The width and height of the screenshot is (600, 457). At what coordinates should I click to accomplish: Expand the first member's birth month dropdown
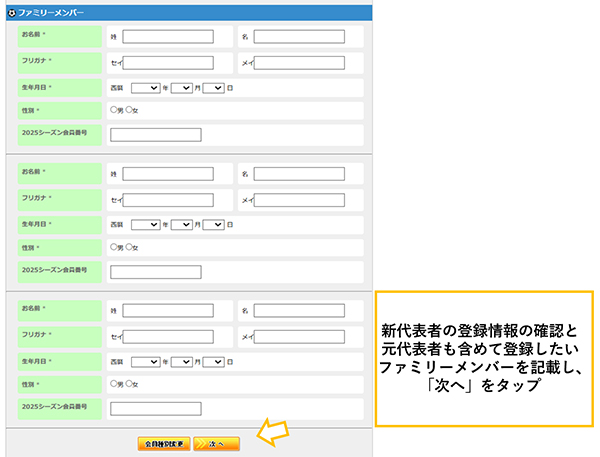pyautogui.click(x=181, y=87)
